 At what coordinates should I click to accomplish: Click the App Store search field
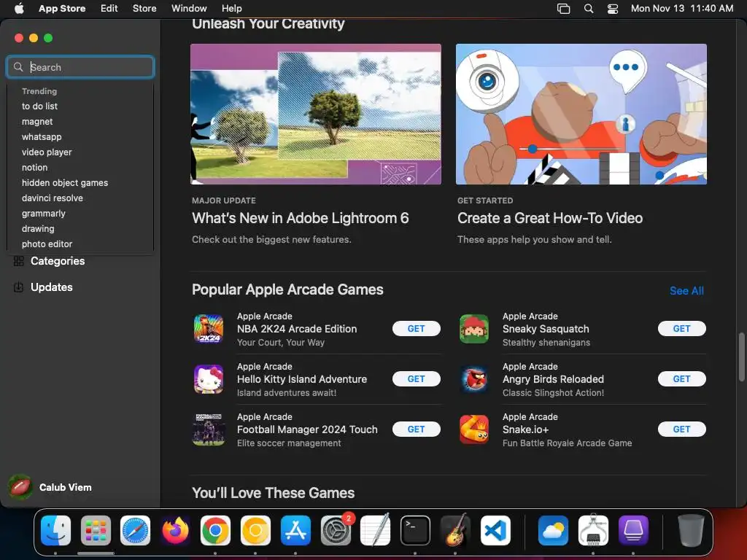(80, 67)
